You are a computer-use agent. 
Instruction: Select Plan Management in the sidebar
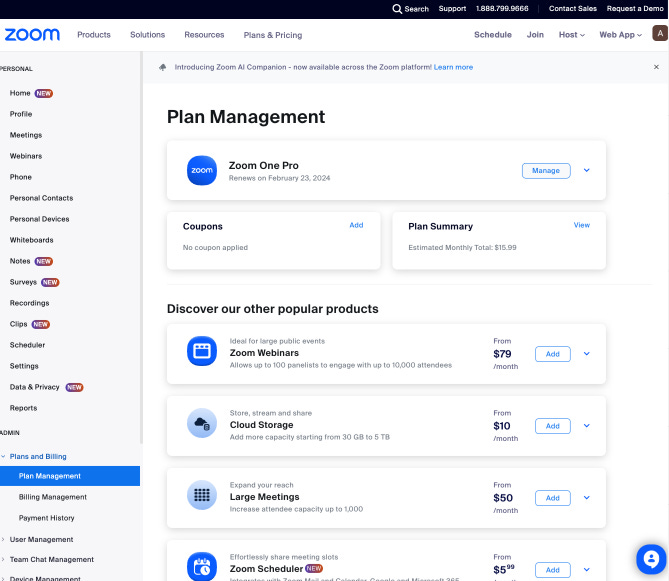pos(70,476)
